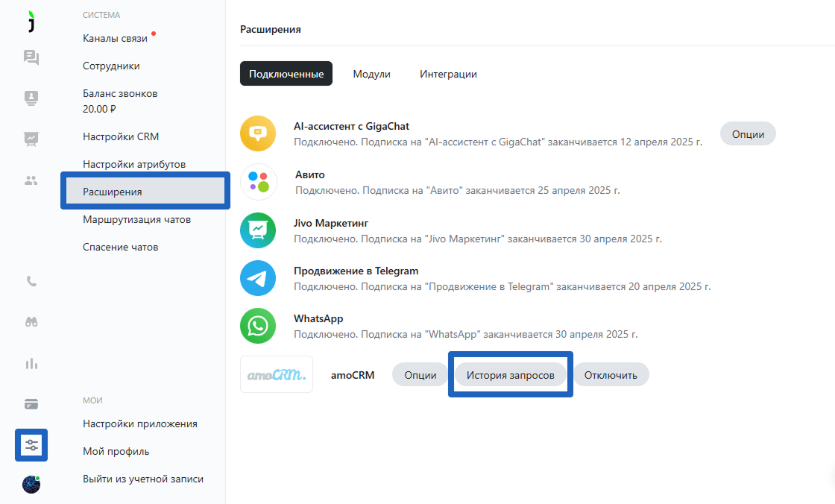Viewport: 835px width, 504px height.
Task: Select Расширения in settings menu
Action: coord(145,192)
